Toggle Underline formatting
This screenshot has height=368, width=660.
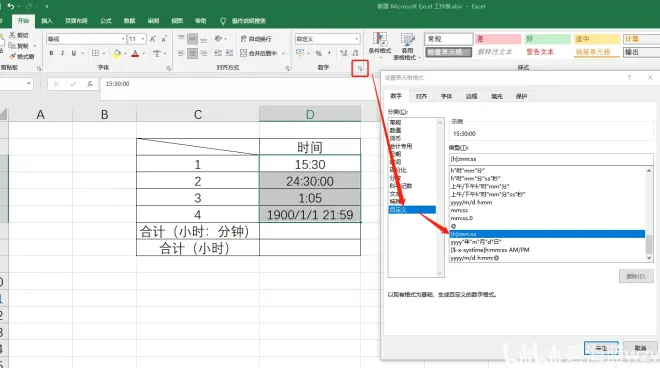pyautogui.click(x=74, y=53)
